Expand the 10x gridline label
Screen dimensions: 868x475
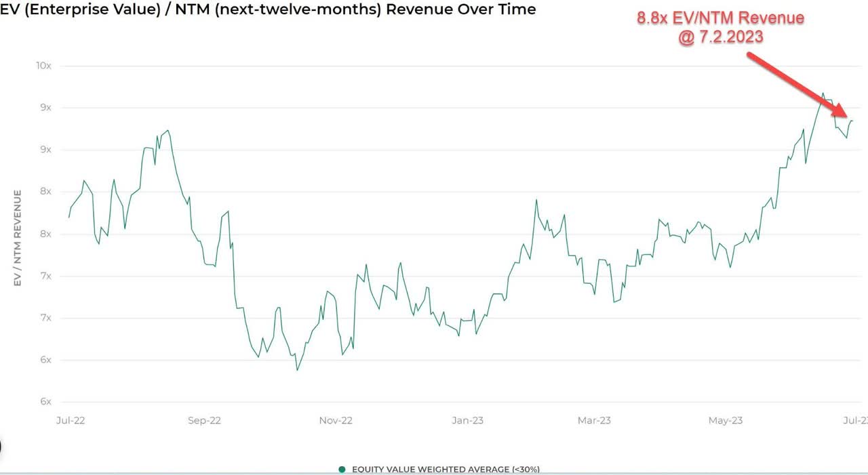tap(45, 66)
